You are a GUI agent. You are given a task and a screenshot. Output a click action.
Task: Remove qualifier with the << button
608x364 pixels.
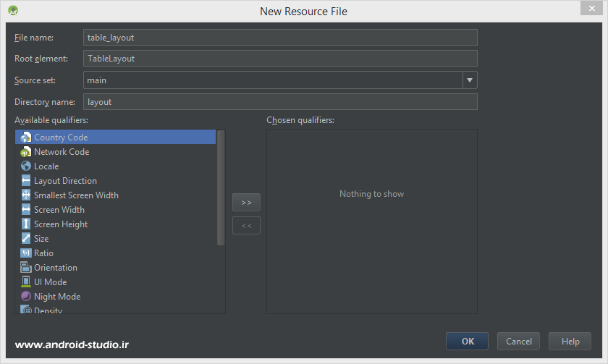coord(246,226)
